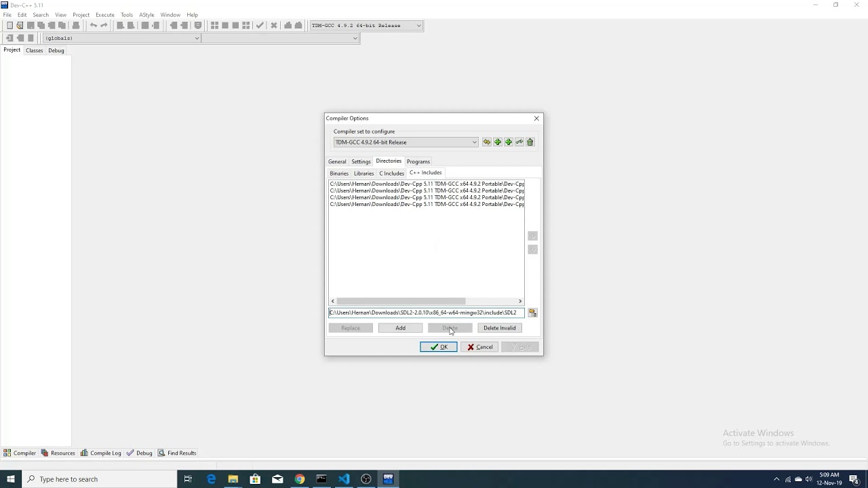Open Visual Studio Code from the taskbar

[x=344, y=479]
